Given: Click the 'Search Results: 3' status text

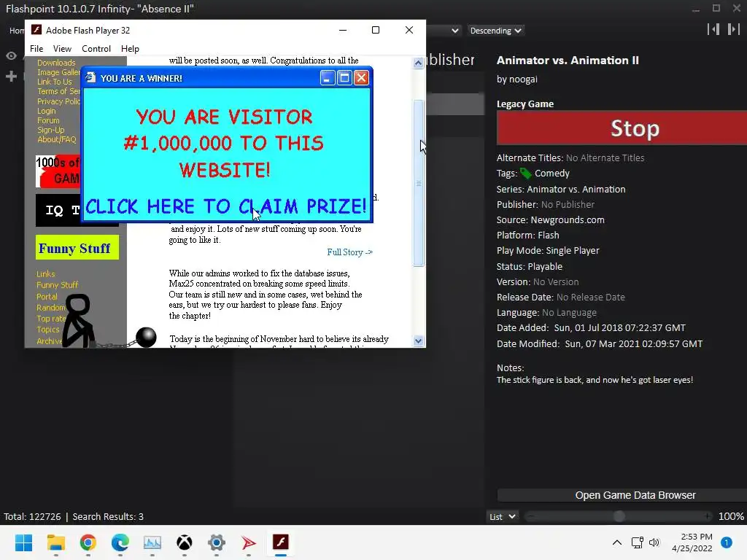Looking at the screenshot, I should (108, 517).
